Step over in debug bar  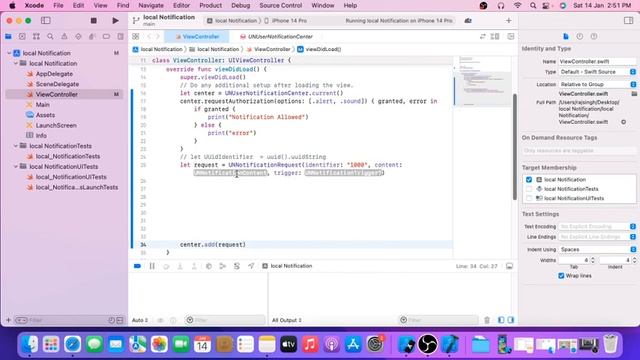point(166,266)
